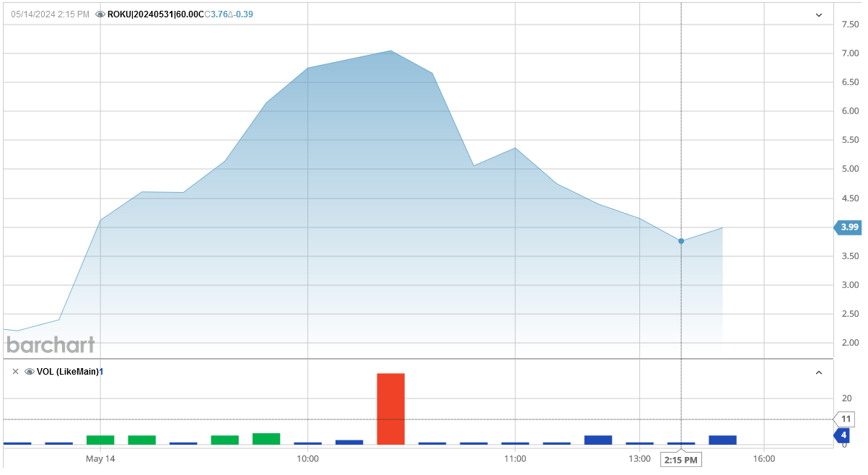Select the May 14 axis label
Viewport: 868px width, 475px height.
[x=100, y=458]
